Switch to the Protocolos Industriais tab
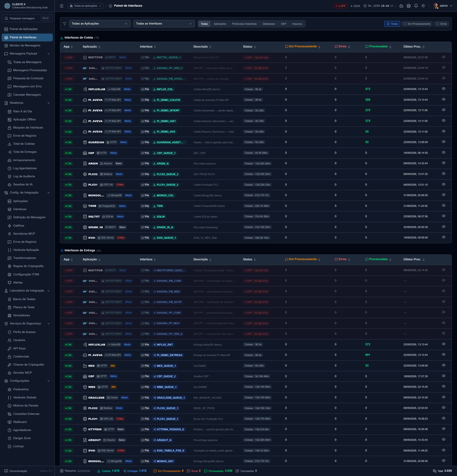 (x=244, y=24)
